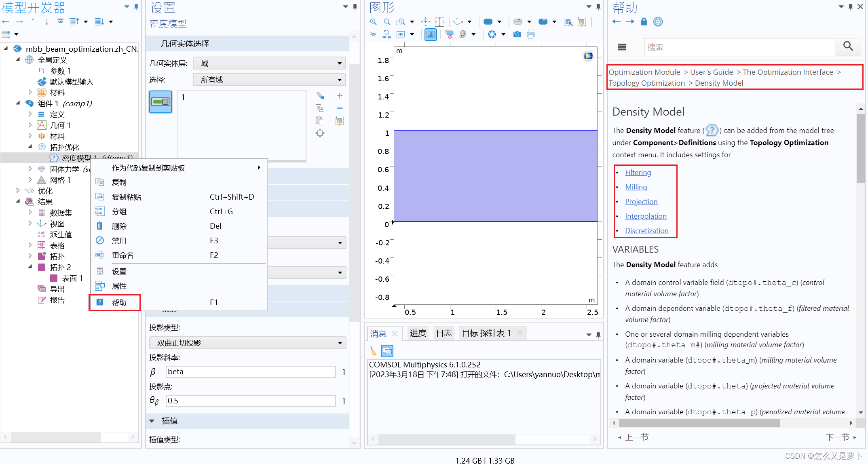Click back arrow in model builder toolbar
868x464 pixels.
pos(6,22)
